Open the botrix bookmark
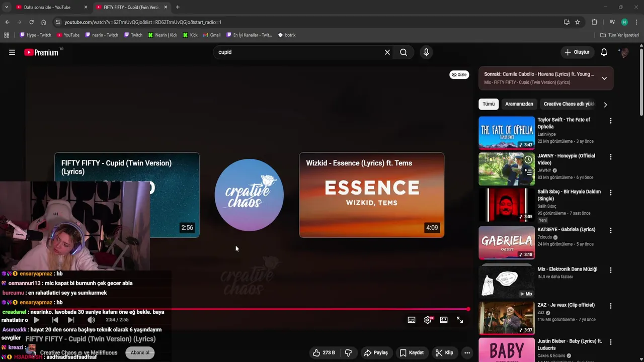 coord(287,35)
